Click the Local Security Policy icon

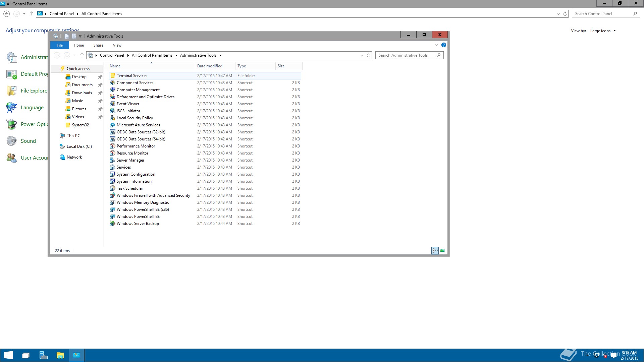113,118
